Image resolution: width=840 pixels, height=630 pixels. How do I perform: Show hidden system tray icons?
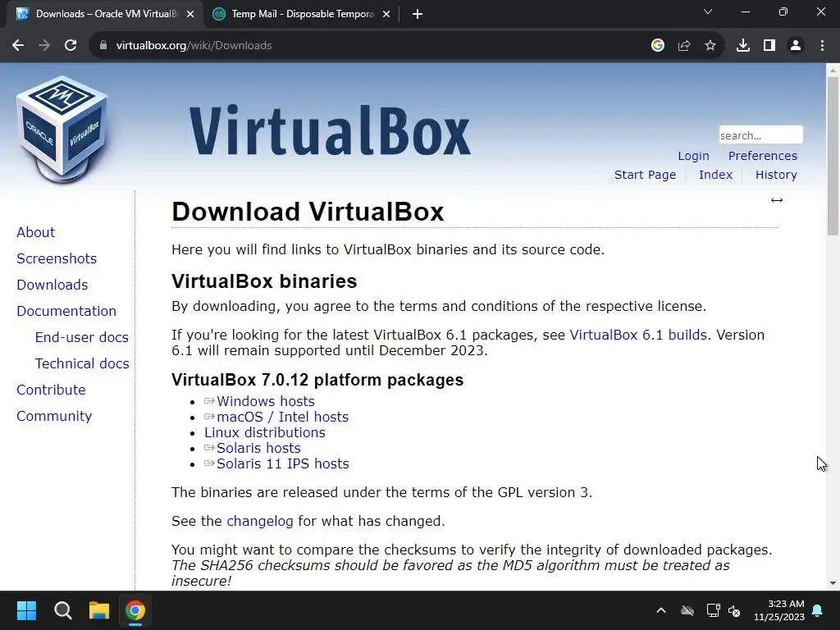[661, 610]
